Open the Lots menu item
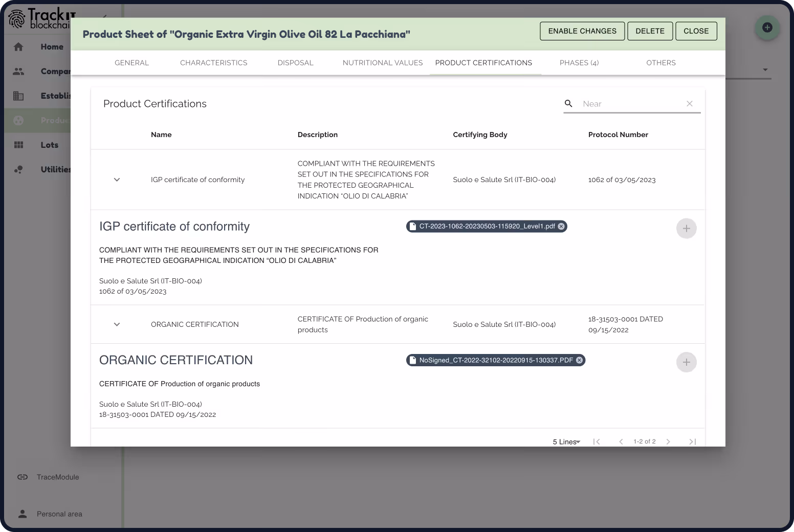794x532 pixels. point(50,145)
